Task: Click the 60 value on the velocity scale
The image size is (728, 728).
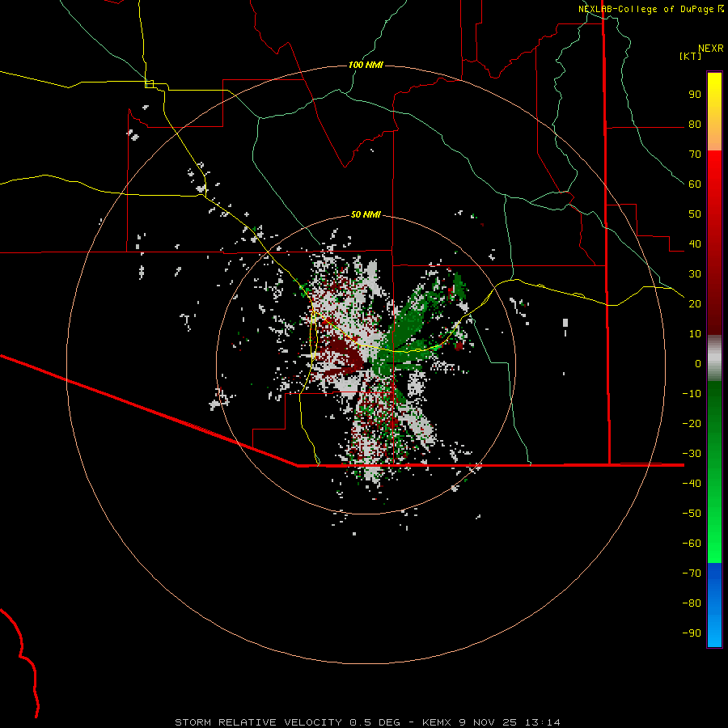Action: point(695,184)
